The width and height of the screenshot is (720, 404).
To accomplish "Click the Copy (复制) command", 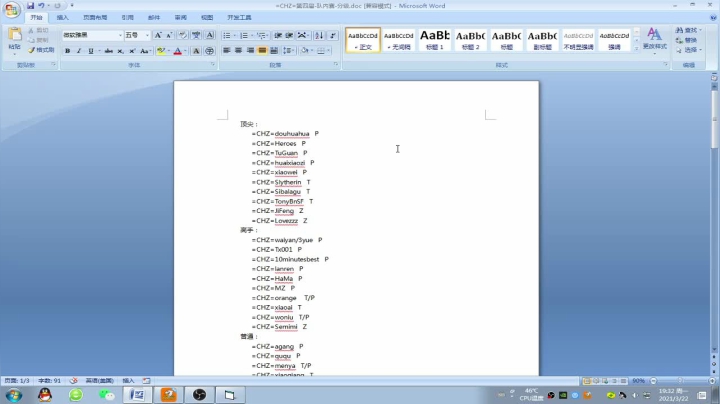I will 38,40.
